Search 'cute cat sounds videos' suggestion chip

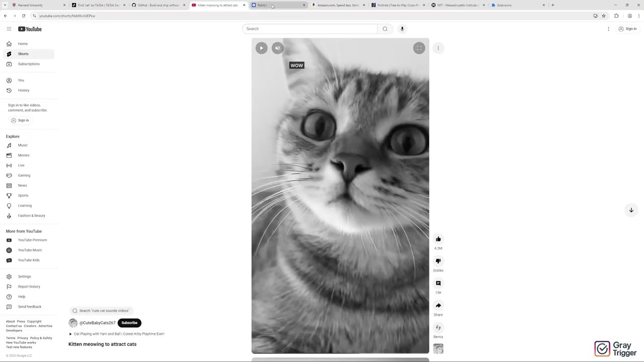point(103,311)
